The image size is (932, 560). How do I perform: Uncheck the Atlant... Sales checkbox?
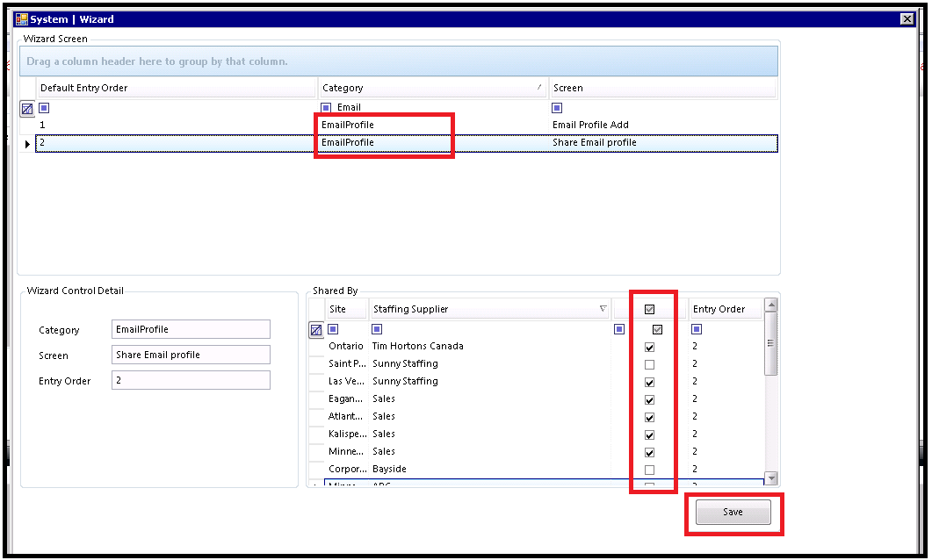point(650,418)
